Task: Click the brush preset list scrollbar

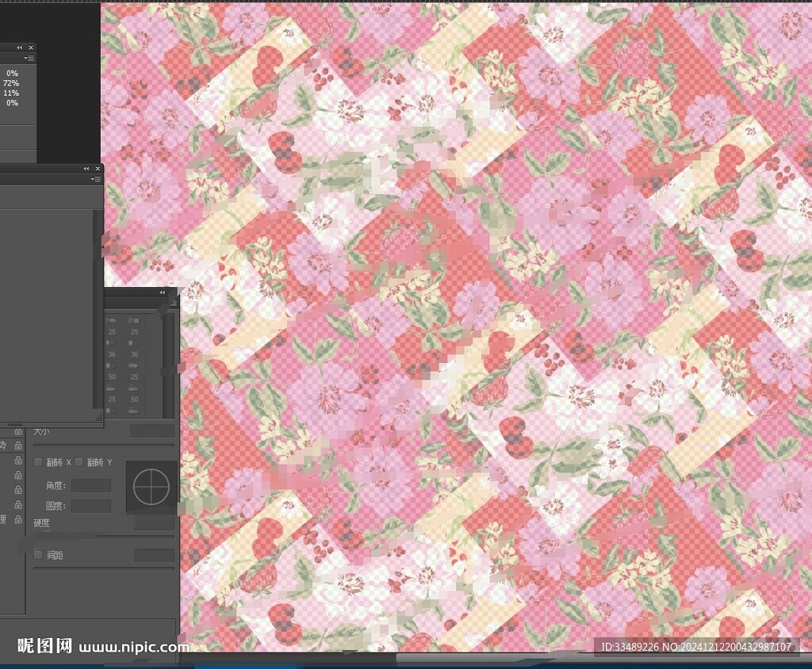Action: coord(167,365)
